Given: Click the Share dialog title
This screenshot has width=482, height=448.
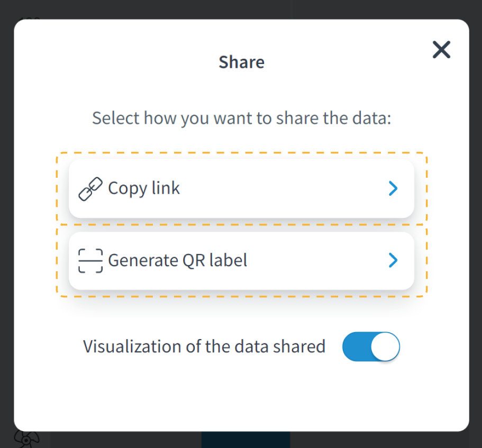Looking at the screenshot, I should point(241,62).
